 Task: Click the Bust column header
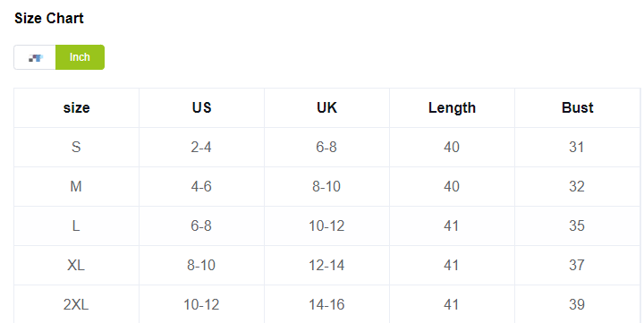click(578, 107)
